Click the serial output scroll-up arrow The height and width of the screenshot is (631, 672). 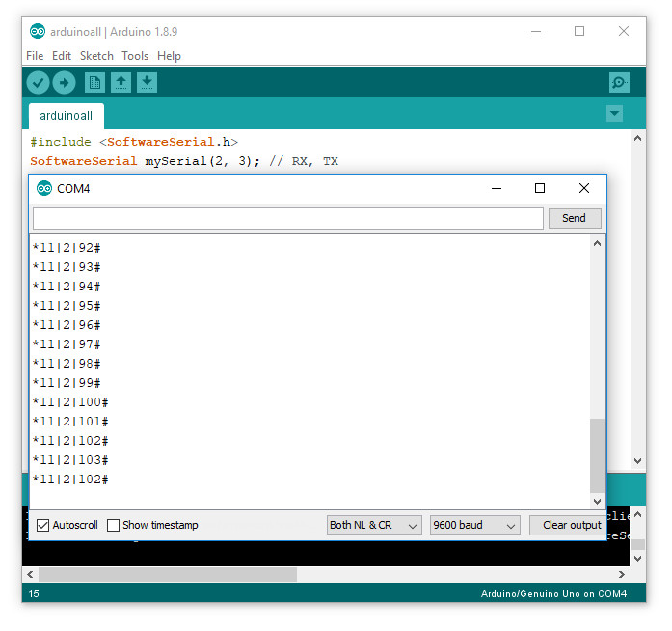[597, 244]
